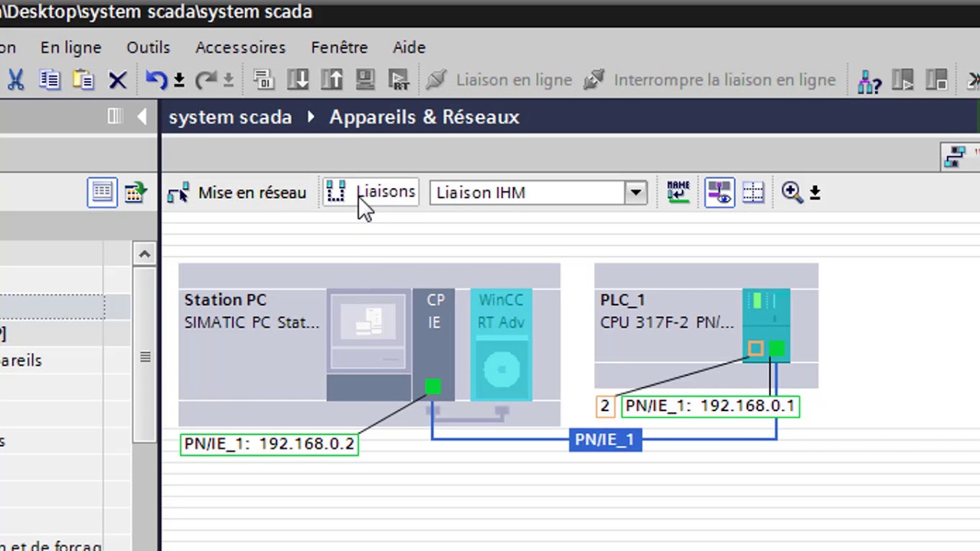Select the CPU 317F-2 module image
Image resolution: width=980 pixels, height=551 pixels.
766,324
